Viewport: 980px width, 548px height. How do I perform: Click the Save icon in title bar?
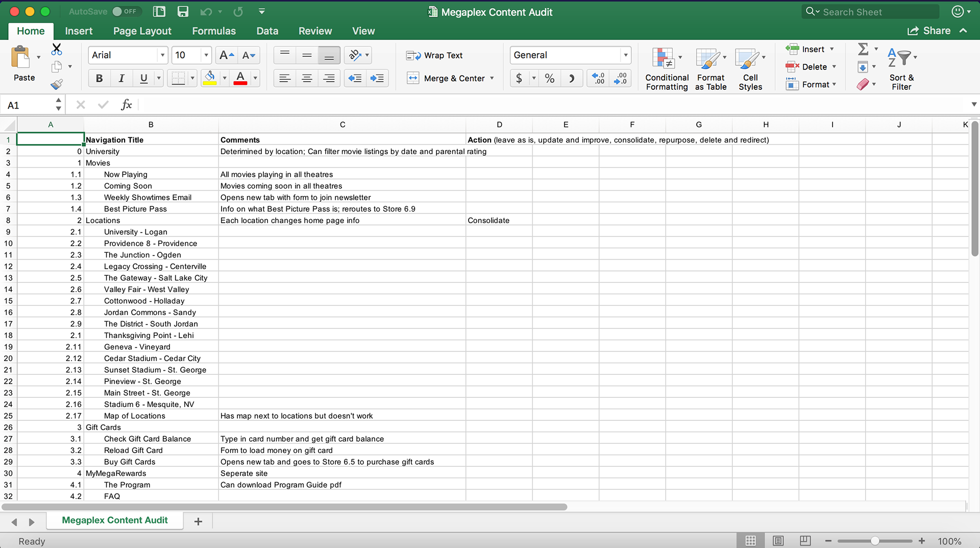pyautogui.click(x=183, y=11)
